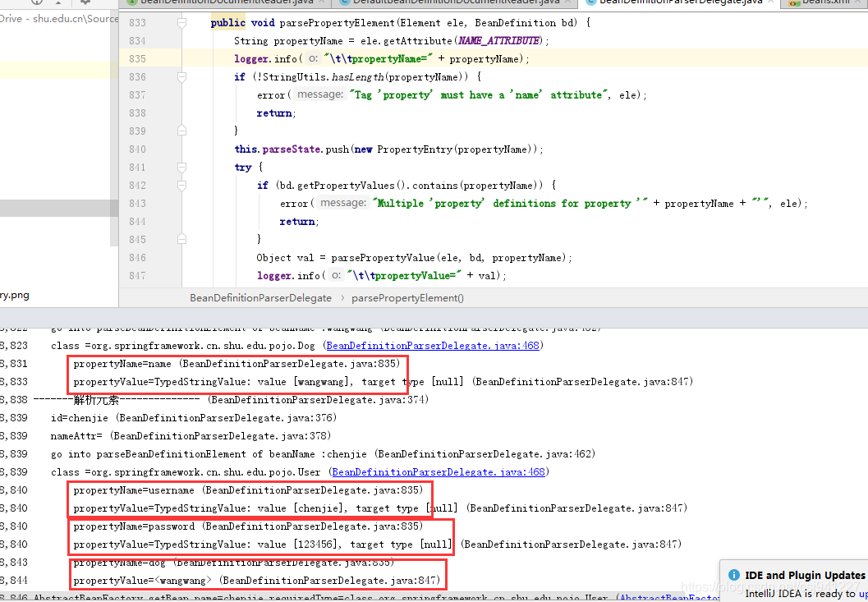Image resolution: width=868 pixels, height=602 pixels.
Task: Click the NAME_ATTRIBUTE constant on line 834
Action: (x=498, y=41)
